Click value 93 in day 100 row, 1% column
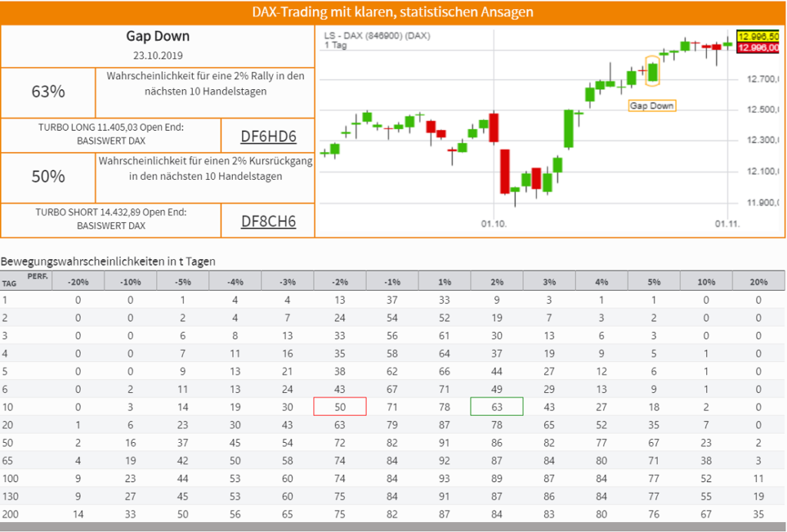The height and width of the screenshot is (532, 787). [x=445, y=478]
